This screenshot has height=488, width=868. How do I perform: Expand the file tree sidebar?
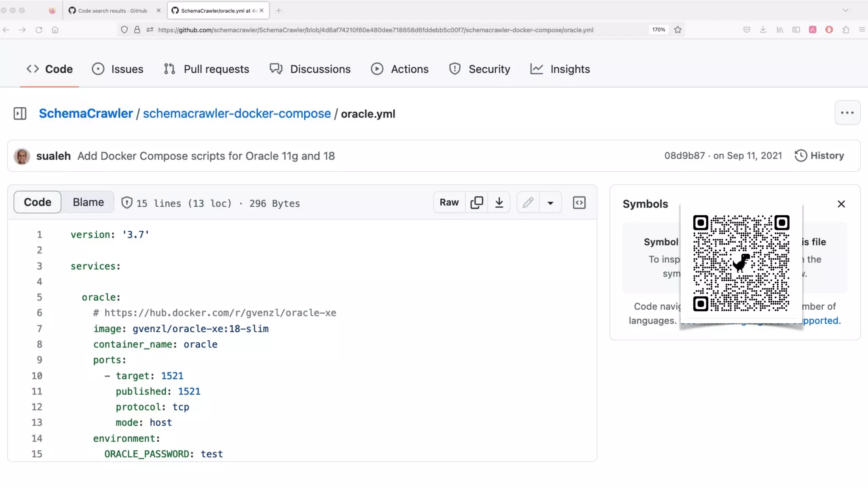pos(20,114)
